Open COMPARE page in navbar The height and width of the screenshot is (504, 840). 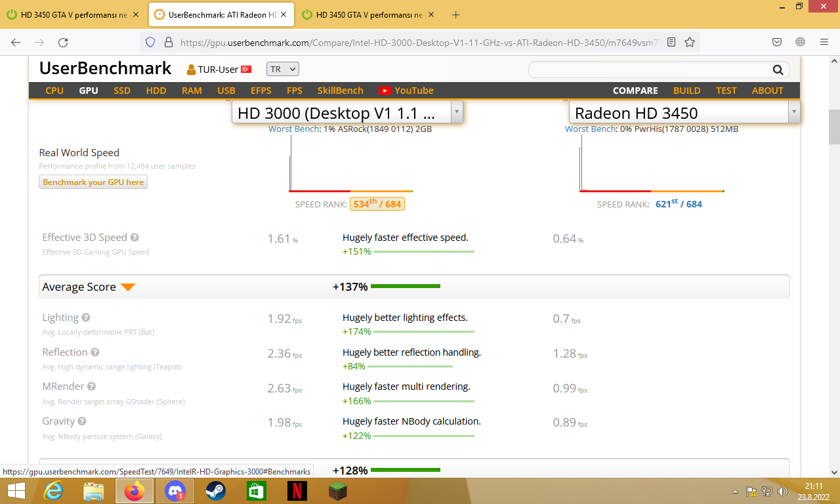635,91
